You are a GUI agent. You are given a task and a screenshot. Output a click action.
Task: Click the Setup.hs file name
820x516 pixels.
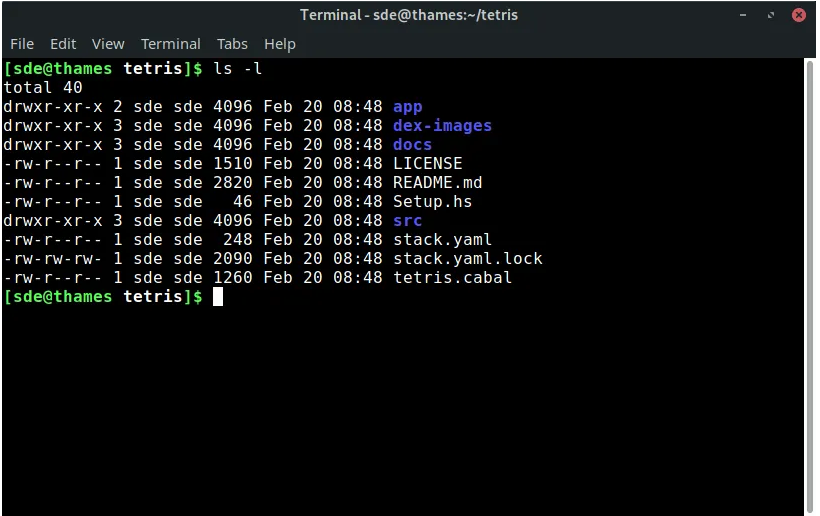(432, 202)
